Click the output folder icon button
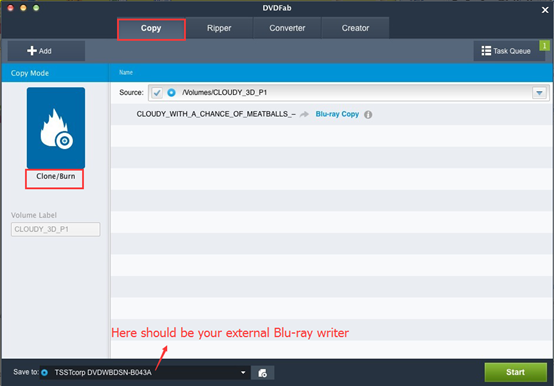The height and width of the screenshot is (386, 554). (262, 373)
